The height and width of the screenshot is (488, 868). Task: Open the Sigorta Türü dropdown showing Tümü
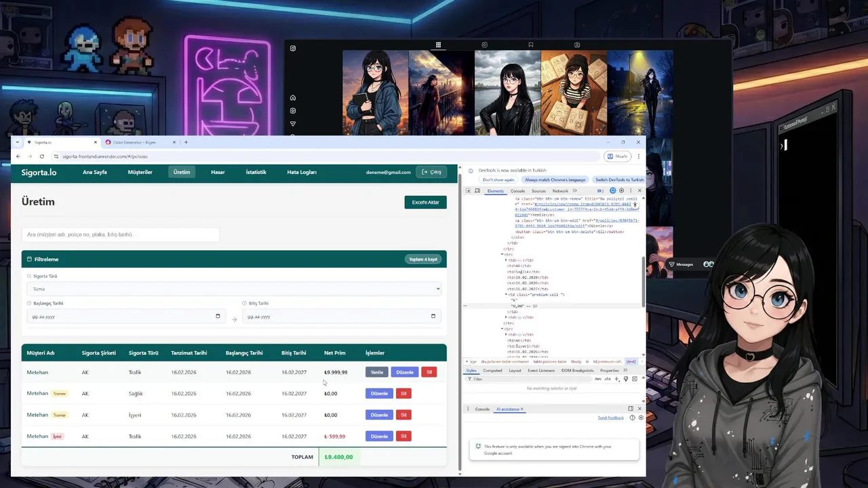234,289
